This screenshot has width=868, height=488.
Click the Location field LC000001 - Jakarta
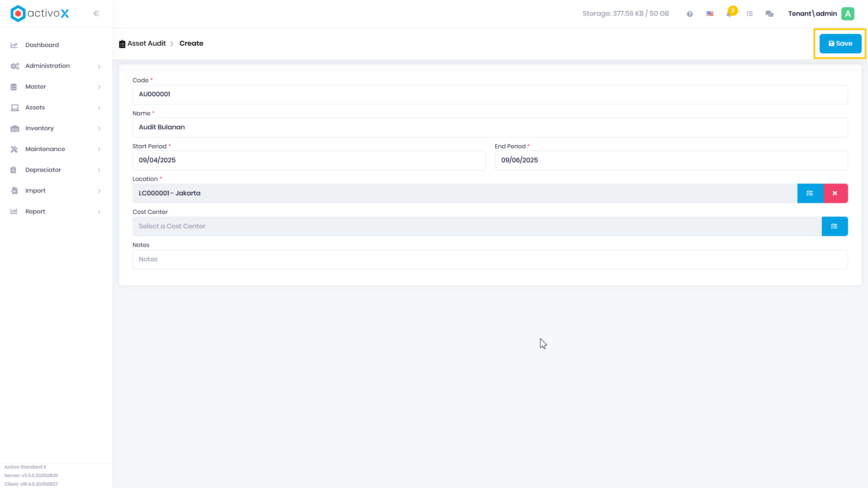(465, 193)
